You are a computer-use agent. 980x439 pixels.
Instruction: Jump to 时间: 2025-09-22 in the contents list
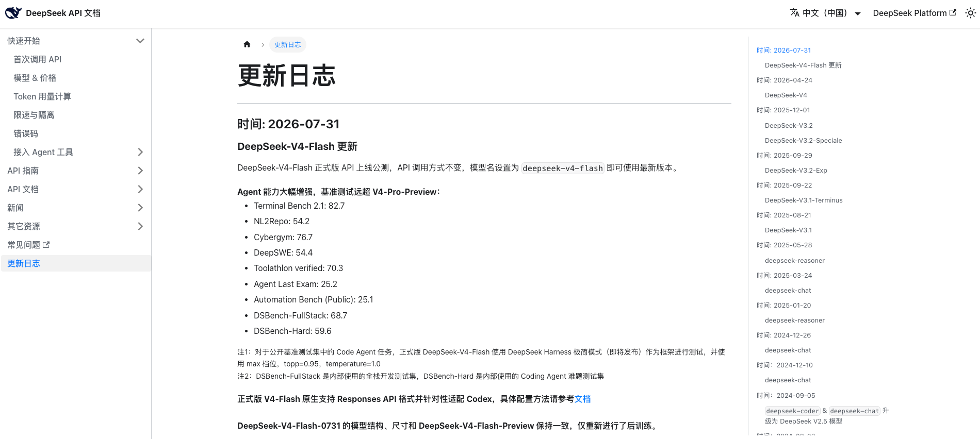(784, 185)
